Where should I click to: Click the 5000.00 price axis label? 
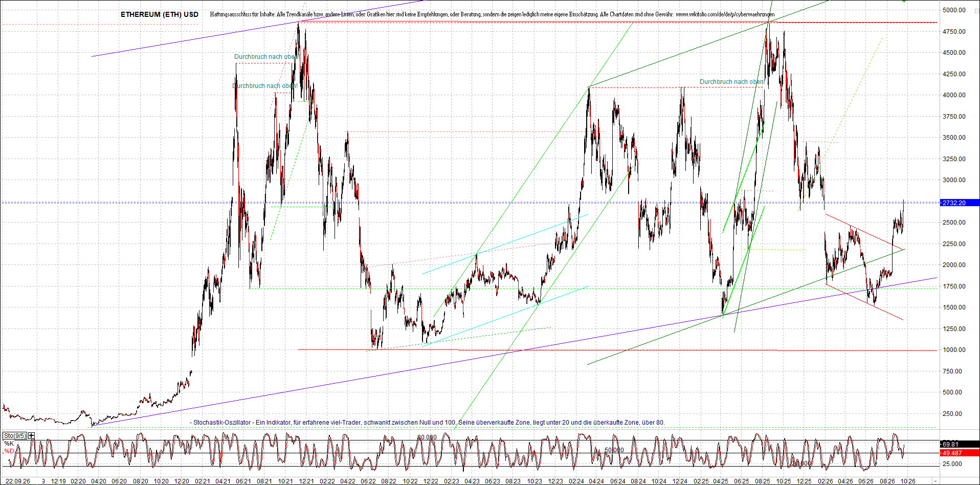pos(954,10)
